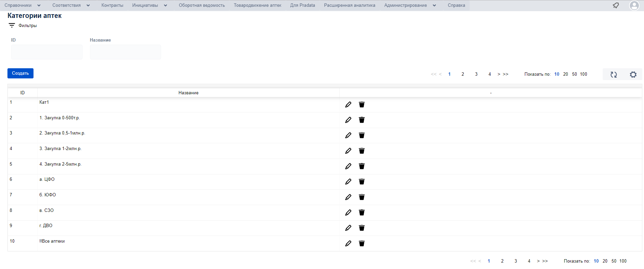Open table settings gear icon
Screen dimensions: 644x269
point(633,75)
